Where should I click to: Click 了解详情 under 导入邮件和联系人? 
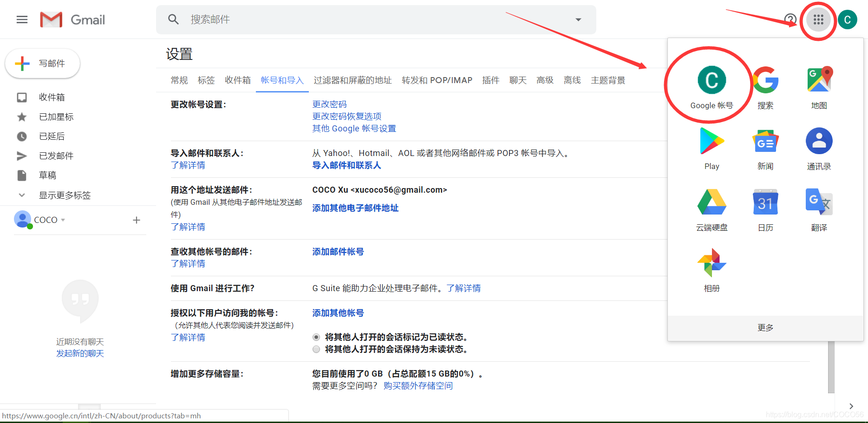click(188, 165)
